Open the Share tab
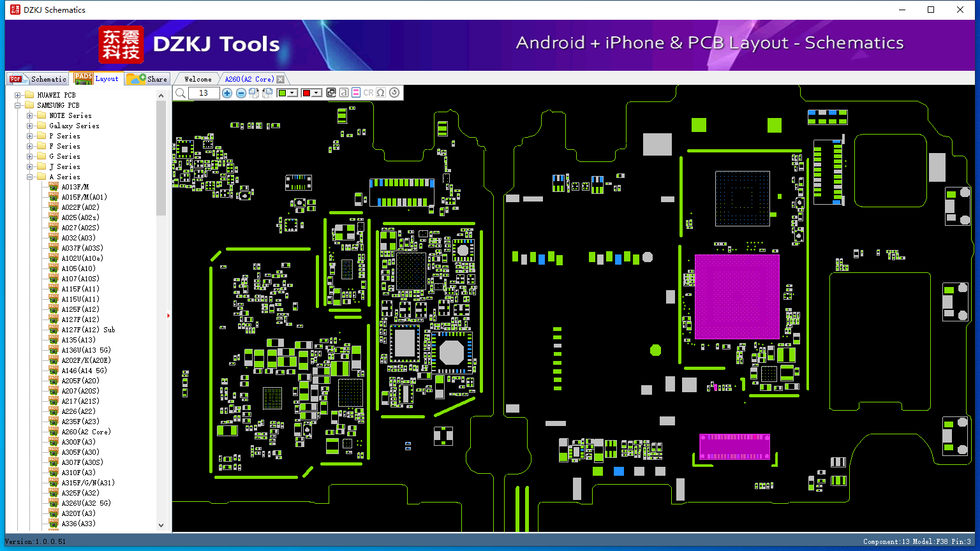Image resolution: width=980 pixels, height=551 pixels. [x=147, y=79]
